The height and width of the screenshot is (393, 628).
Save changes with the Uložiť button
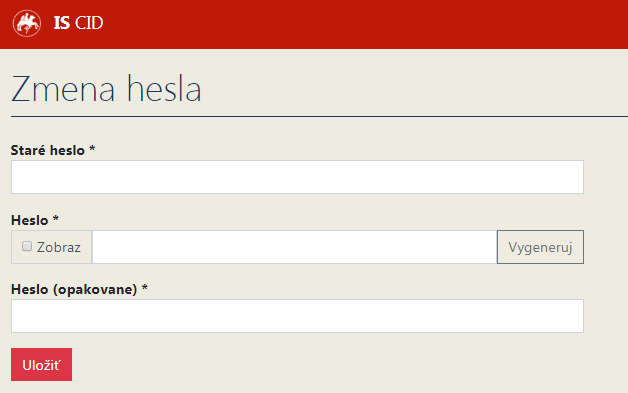pos(42,365)
